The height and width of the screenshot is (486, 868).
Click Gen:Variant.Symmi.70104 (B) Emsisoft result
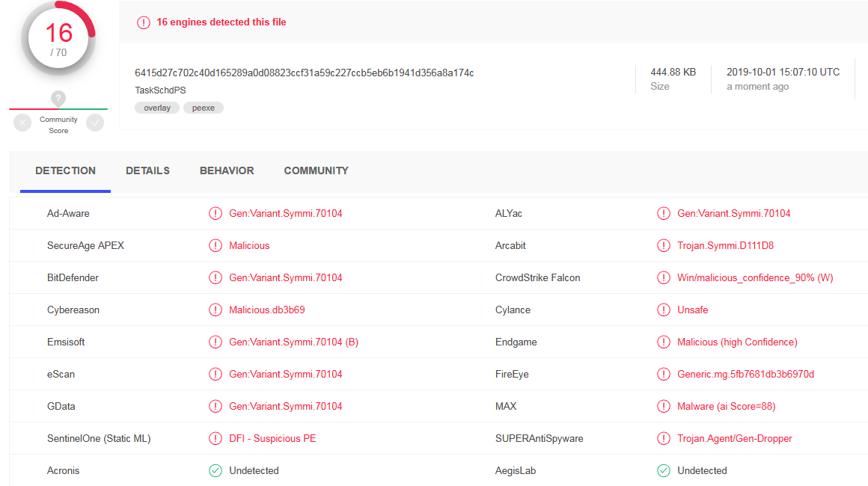(294, 342)
